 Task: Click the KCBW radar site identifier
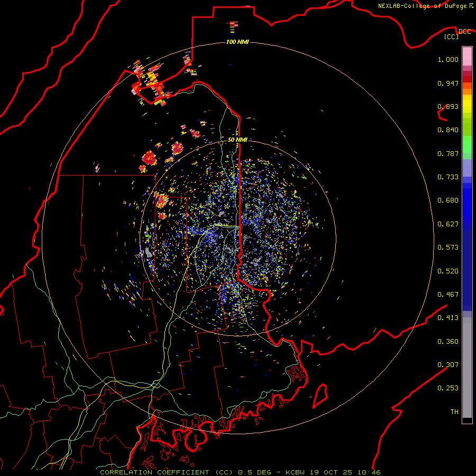295,472
